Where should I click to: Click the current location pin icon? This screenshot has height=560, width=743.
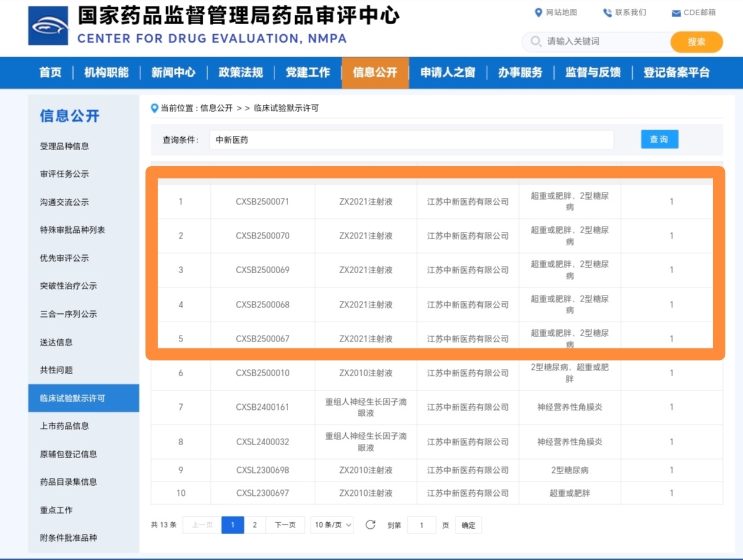click(x=154, y=108)
